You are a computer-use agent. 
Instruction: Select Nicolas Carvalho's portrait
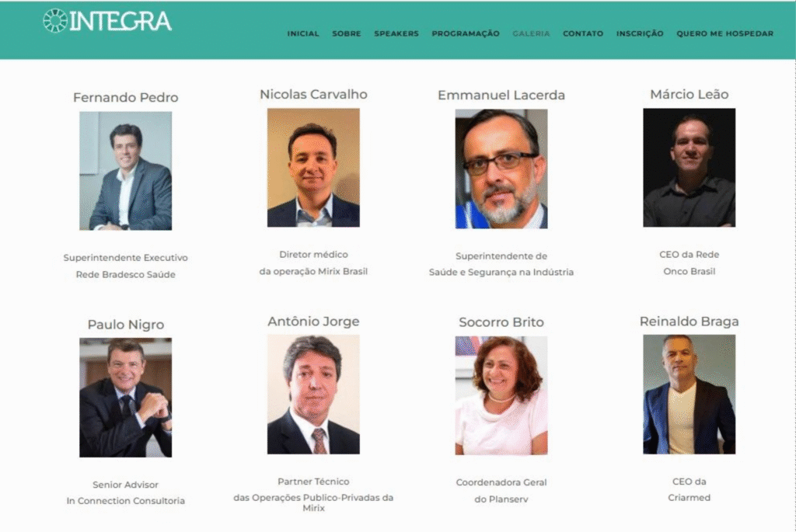[x=313, y=167]
